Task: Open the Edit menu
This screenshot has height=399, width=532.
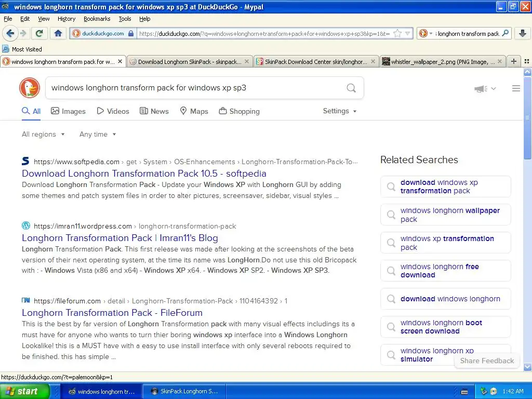Action: [25, 19]
